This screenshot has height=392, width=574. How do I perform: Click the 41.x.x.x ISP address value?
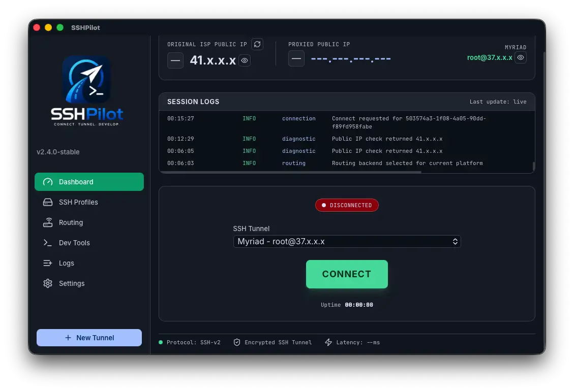[x=213, y=60]
